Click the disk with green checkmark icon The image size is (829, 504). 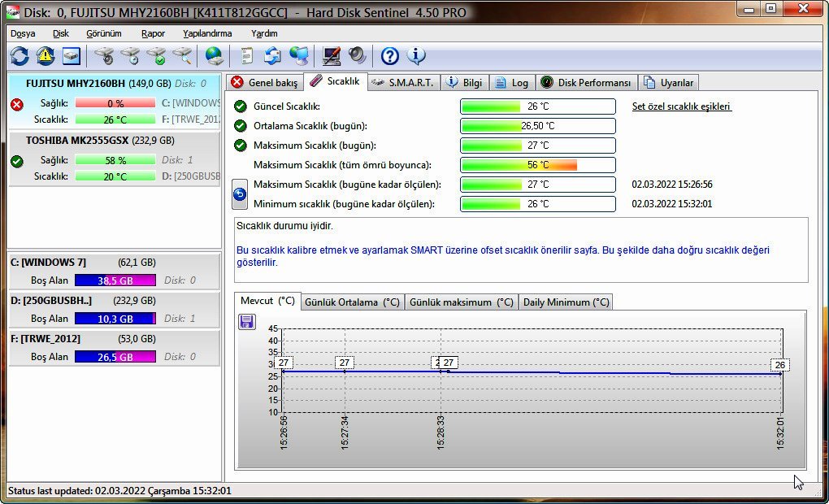click(156, 55)
